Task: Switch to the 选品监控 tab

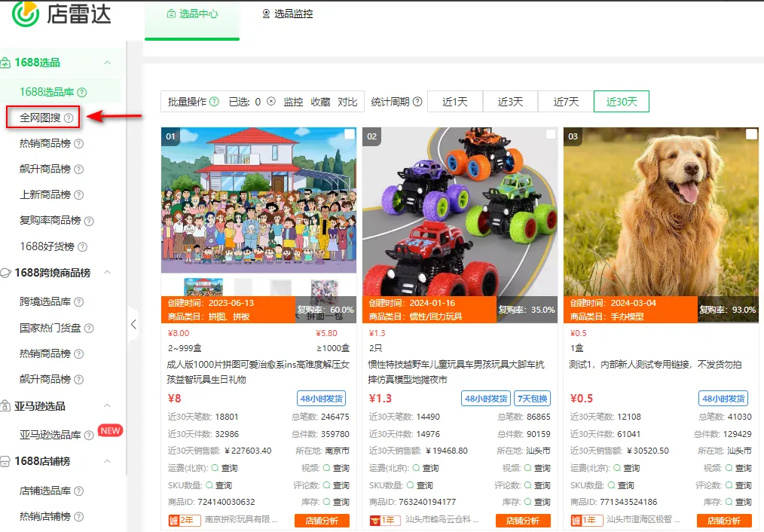Action: (x=288, y=14)
